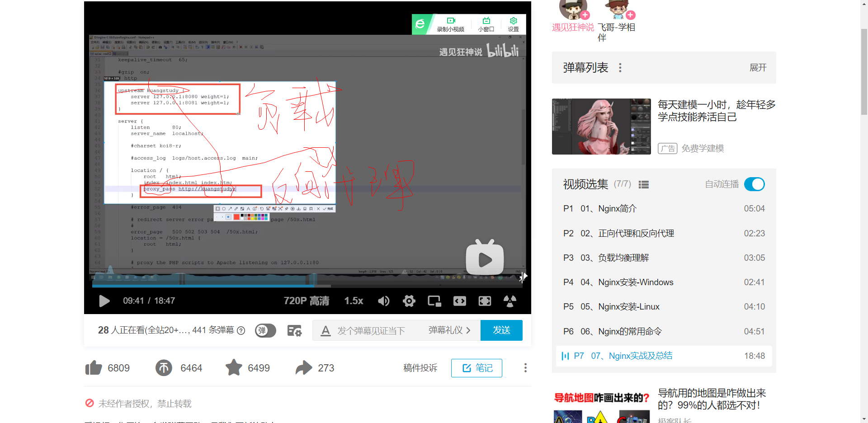Screen dimensions: 868x423
Task: Expand the 弹幕列表 with 展开
Action: click(758, 68)
